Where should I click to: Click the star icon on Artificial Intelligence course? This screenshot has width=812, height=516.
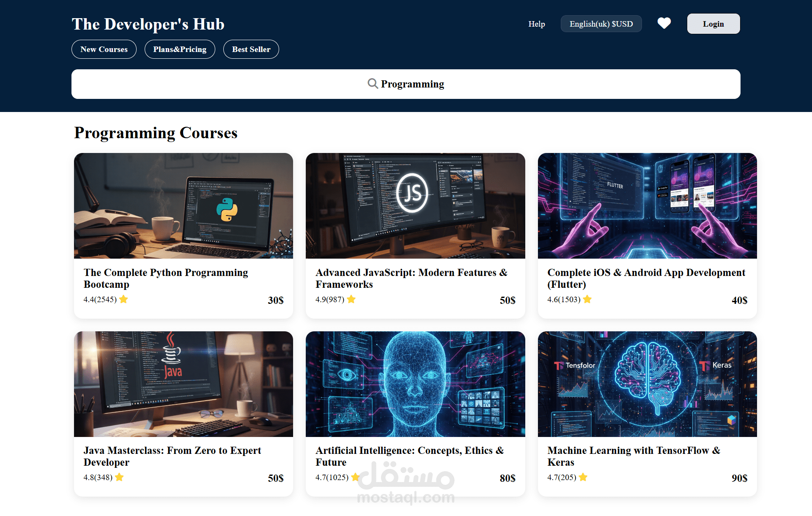click(x=356, y=477)
